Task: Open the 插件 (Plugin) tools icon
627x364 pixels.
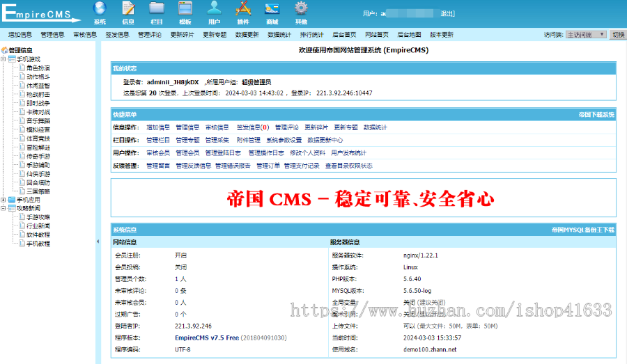Action: tap(242, 8)
